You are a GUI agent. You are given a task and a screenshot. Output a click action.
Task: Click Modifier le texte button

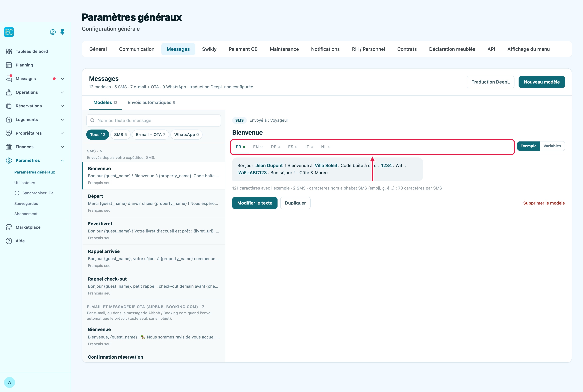pyautogui.click(x=255, y=203)
